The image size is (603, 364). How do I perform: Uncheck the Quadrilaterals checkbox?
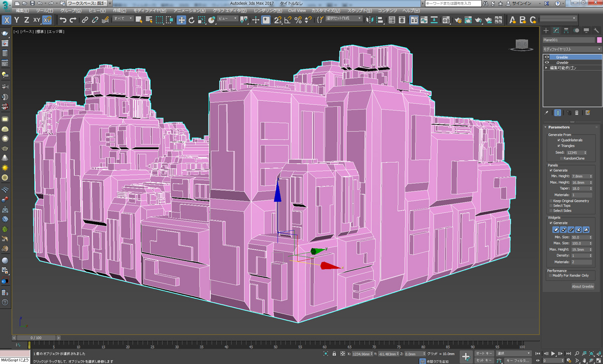pos(559,140)
